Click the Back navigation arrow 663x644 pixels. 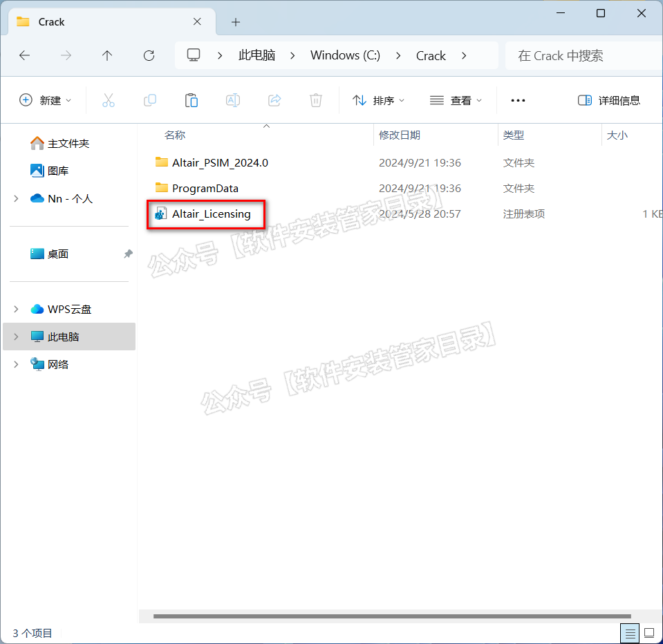coord(24,55)
